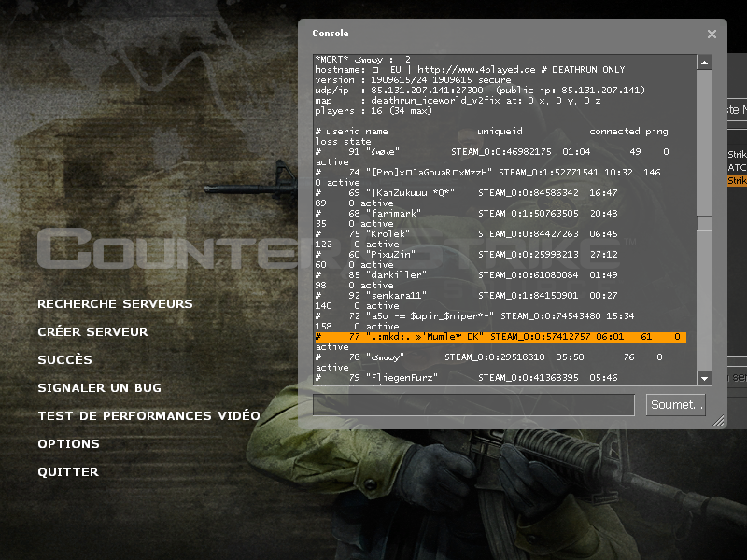Click the console scrollbar down arrow
This screenshot has width=747, height=560.
click(704, 379)
